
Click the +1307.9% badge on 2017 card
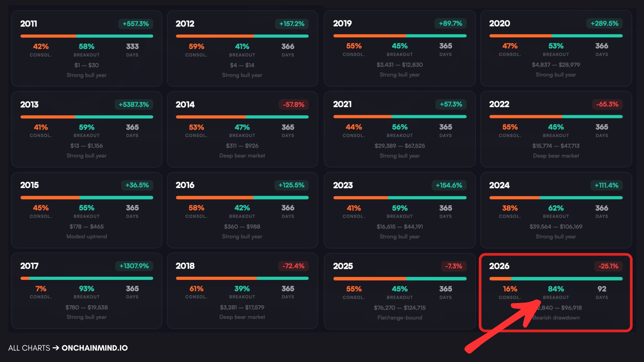(134, 266)
